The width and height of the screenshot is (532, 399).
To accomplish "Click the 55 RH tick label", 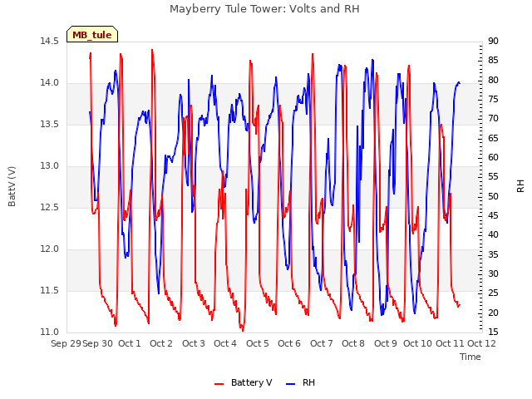I will [x=493, y=177].
